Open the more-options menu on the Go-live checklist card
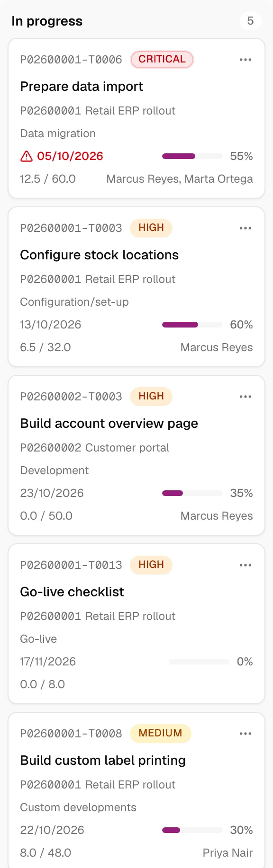This screenshot has width=273, height=868. 246,565
